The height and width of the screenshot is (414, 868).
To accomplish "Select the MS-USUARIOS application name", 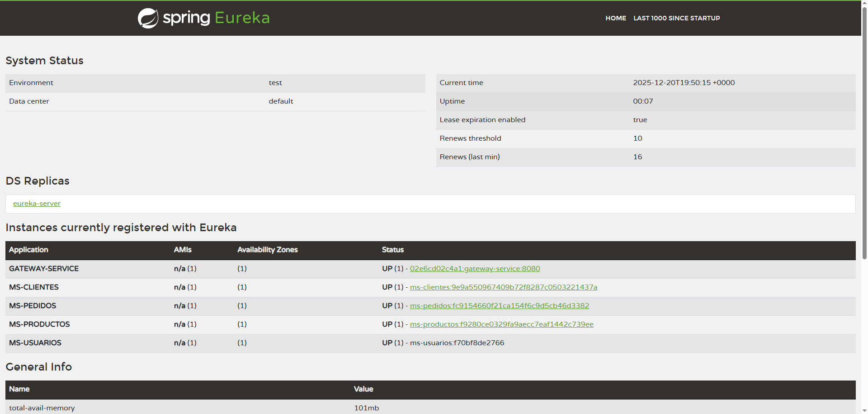I will (35, 343).
